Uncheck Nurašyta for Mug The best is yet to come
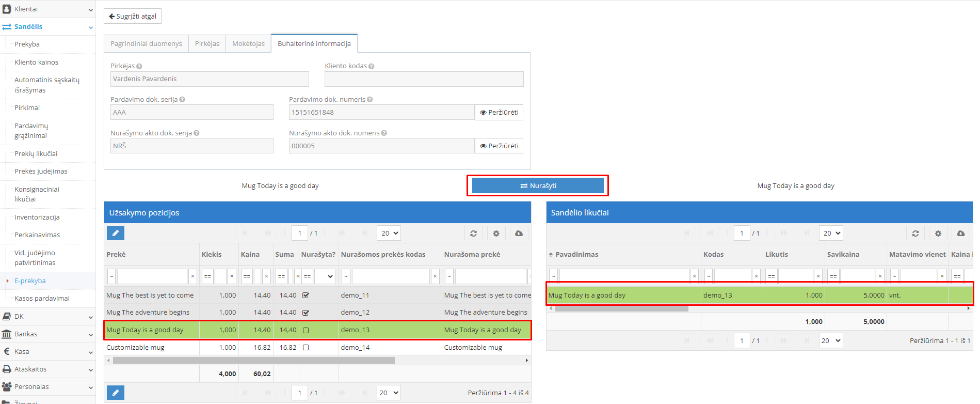This screenshot has width=980, height=404. pos(306,296)
